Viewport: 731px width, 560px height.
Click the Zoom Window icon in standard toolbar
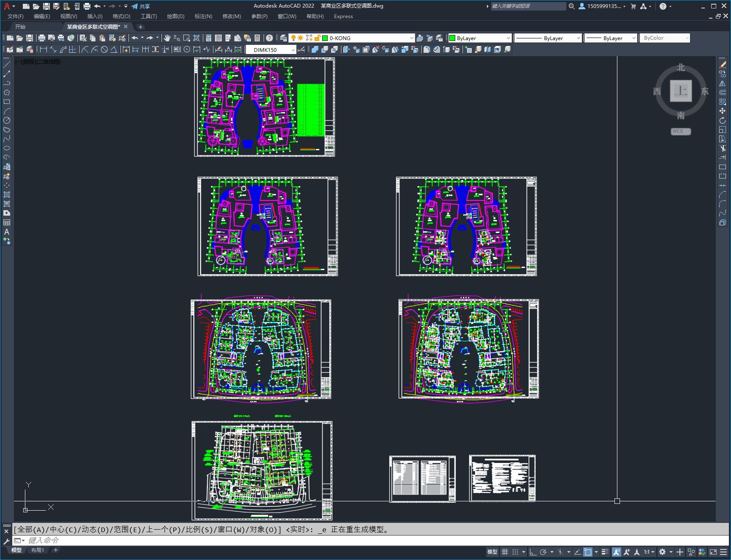pyautogui.click(x=187, y=38)
